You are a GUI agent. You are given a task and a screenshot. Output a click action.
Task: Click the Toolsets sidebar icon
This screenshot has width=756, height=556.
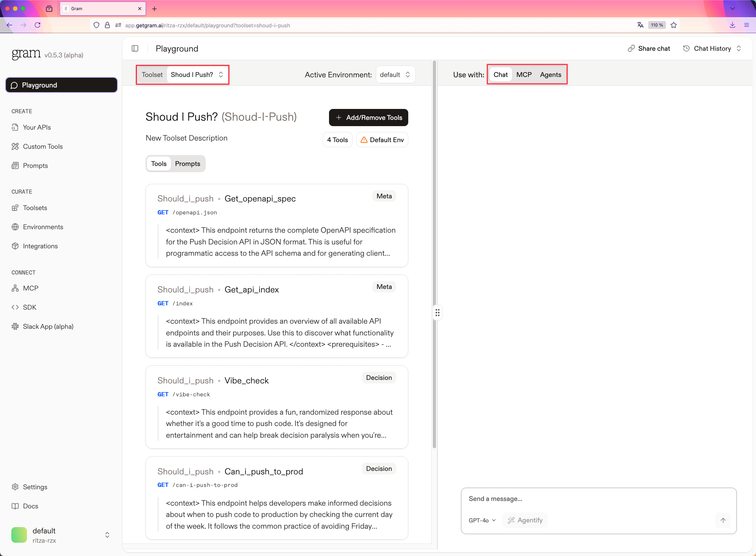tap(15, 208)
